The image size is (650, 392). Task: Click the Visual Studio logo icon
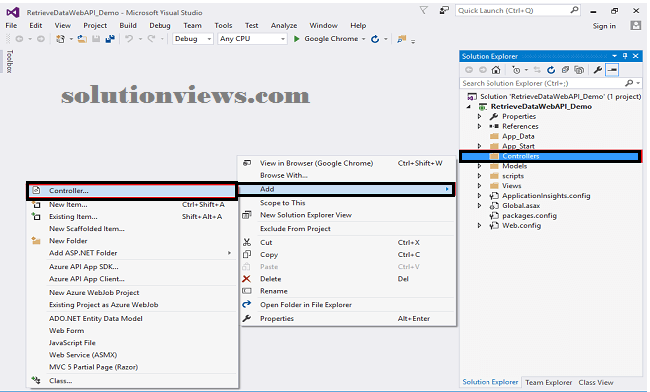click(x=12, y=12)
